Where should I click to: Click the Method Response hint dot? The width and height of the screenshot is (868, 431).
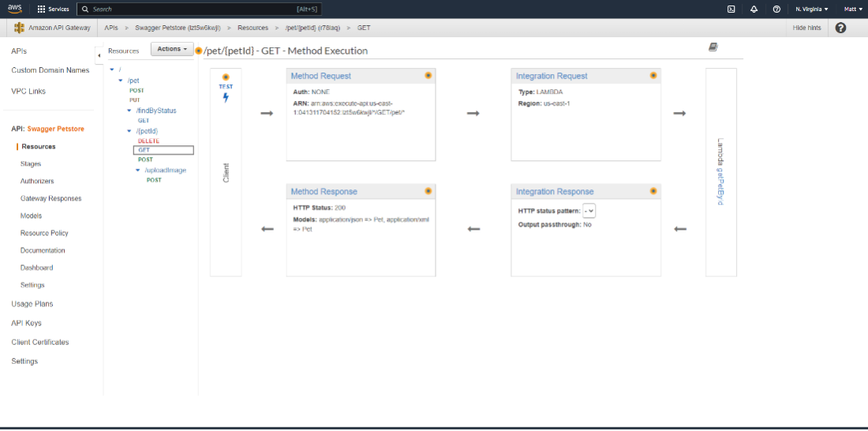pyautogui.click(x=428, y=191)
